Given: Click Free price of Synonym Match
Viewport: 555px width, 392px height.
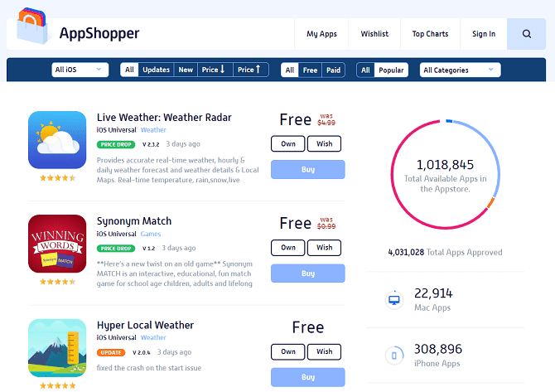Looking at the screenshot, I should click(x=295, y=224).
